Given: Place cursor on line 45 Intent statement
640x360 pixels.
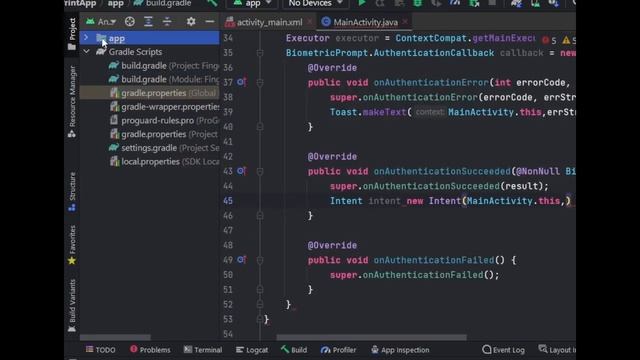Looking at the screenshot, I should coord(450,201).
